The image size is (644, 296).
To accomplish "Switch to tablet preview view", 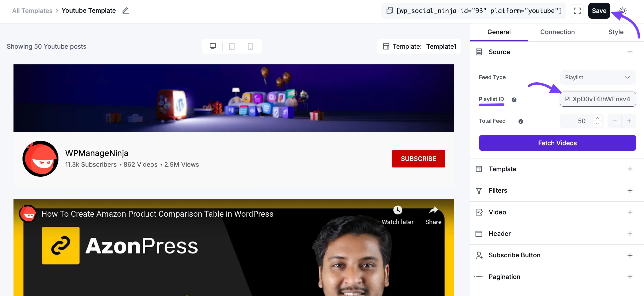I will click(x=232, y=46).
